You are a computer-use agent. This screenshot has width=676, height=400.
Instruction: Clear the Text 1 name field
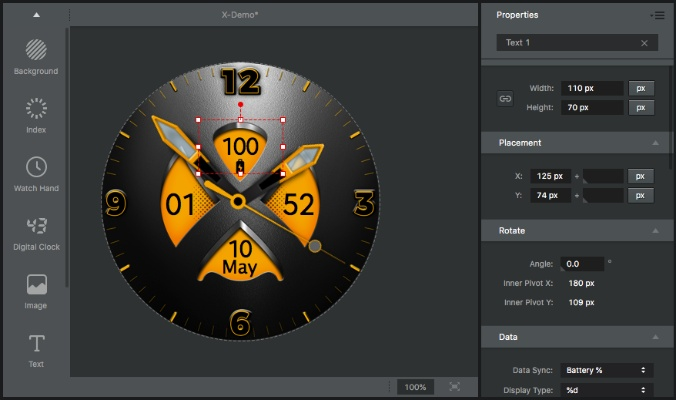tap(645, 43)
